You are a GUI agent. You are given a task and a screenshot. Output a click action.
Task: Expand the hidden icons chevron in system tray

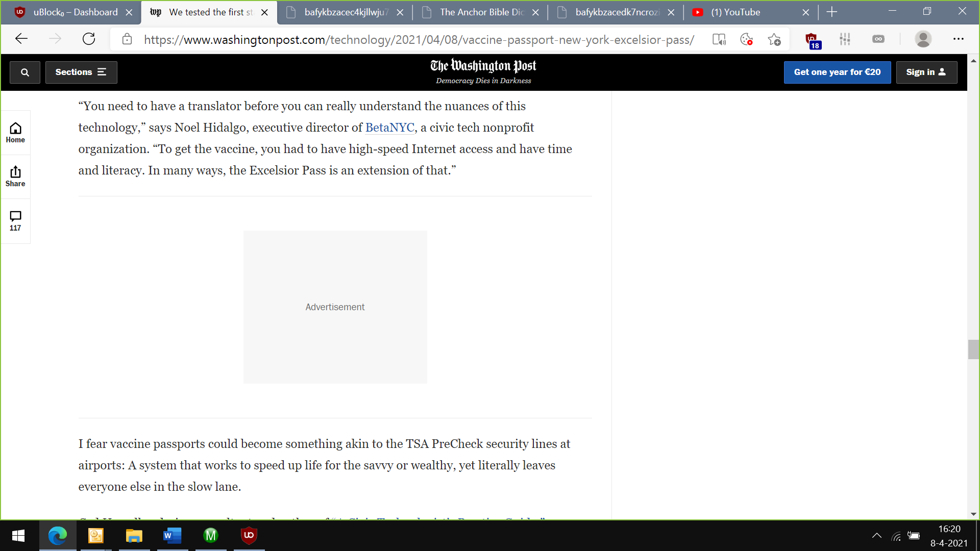click(877, 535)
